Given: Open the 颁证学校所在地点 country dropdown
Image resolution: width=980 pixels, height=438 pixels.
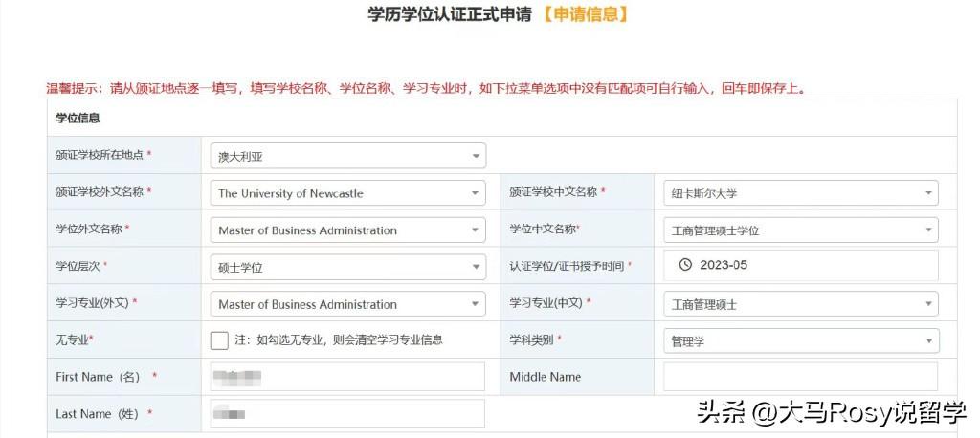Looking at the screenshot, I should click(x=476, y=156).
